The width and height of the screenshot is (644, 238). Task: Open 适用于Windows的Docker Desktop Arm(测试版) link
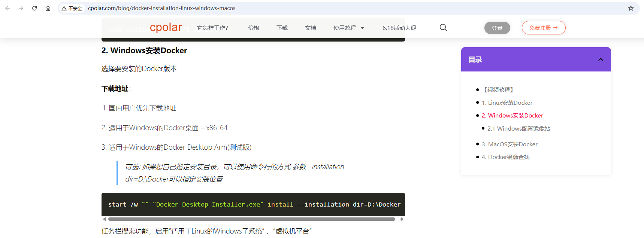coord(180,147)
